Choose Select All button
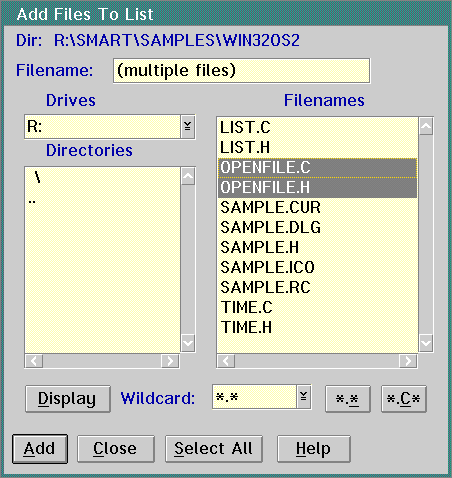 pyautogui.click(x=214, y=449)
